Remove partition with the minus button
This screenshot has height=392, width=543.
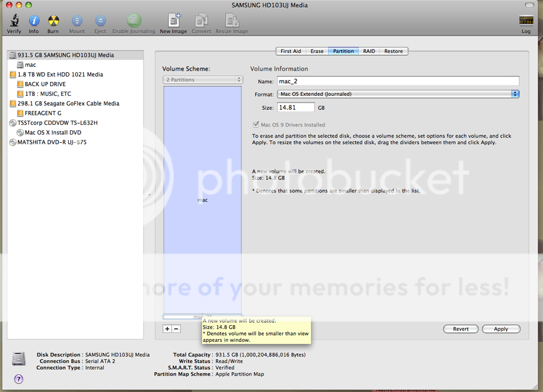(x=176, y=329)
